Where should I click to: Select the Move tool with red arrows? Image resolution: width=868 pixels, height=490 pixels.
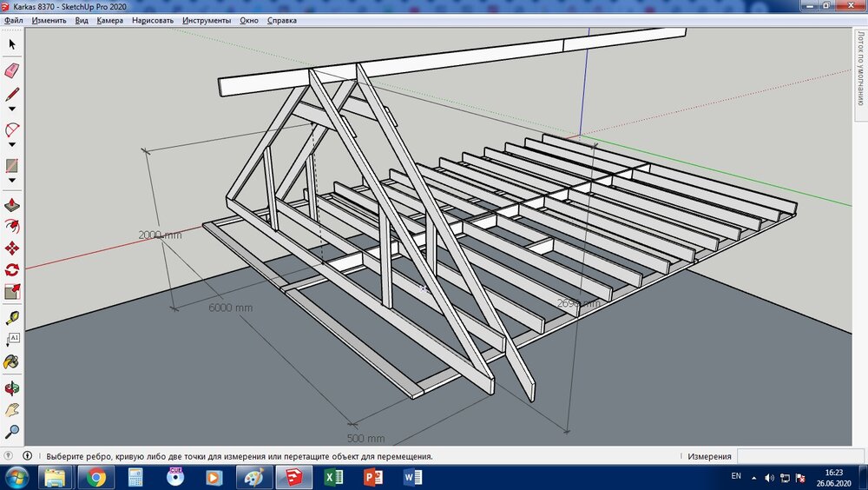(x=12, y=248)
